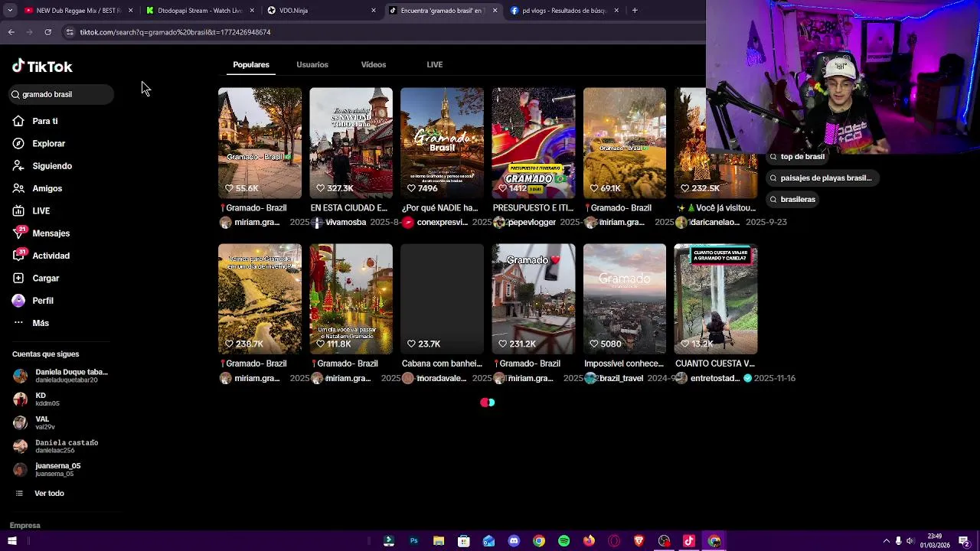The height and width of the screenshot is (551, 980).
Task: Switch to the VDO.Ninja tab
Action: click(x=320, y=11)
